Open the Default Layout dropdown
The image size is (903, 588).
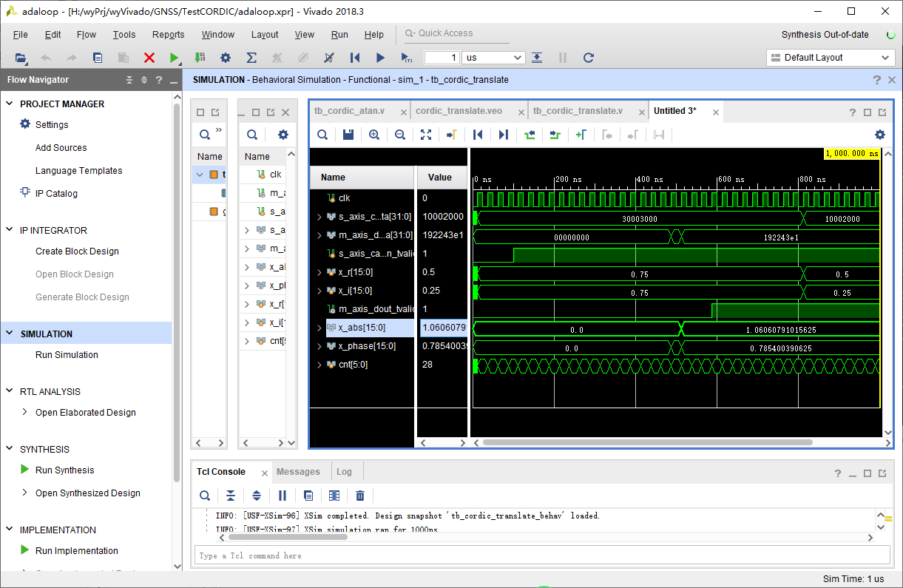pos(830,58)
